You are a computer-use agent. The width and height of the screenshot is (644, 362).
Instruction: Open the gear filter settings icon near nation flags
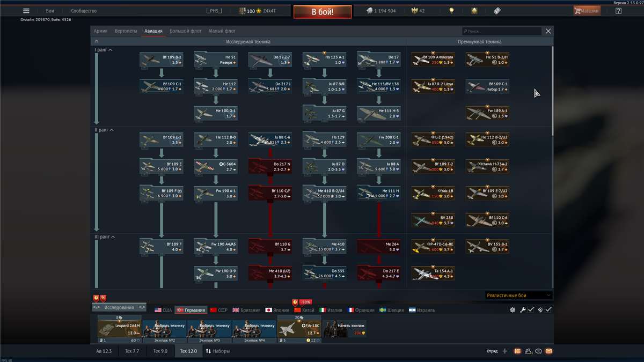click(x=513, y=309)
